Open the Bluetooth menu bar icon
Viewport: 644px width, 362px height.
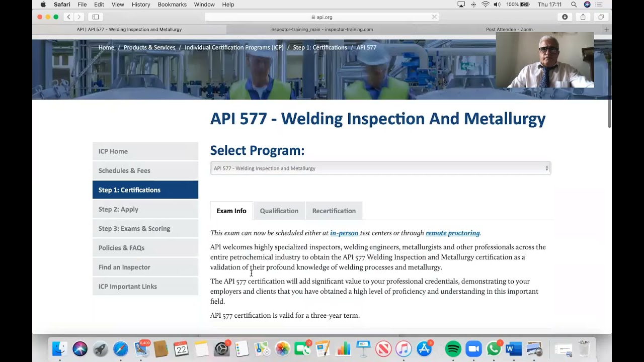(x=473, y=5)
